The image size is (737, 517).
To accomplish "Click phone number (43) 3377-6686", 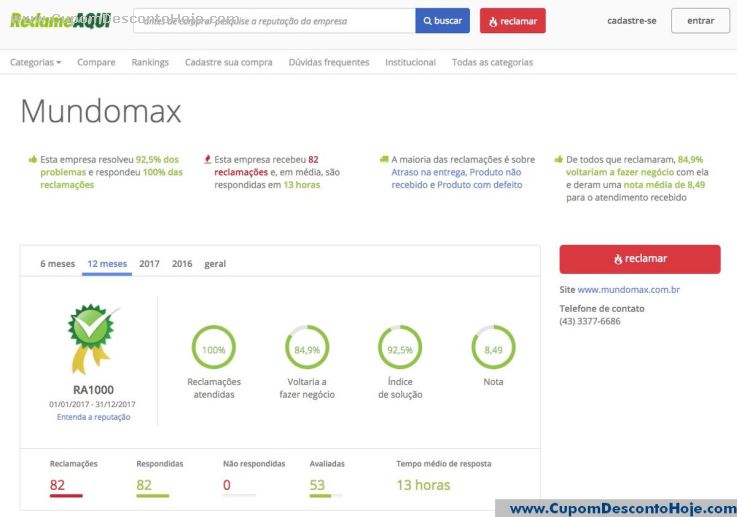I will tap(589, 321).
